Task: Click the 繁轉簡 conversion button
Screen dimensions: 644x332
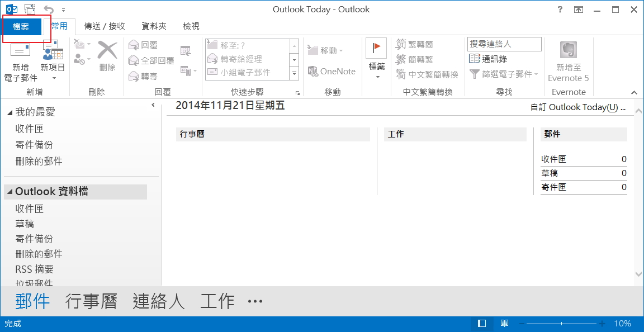Action: click(x=414, y=44)
